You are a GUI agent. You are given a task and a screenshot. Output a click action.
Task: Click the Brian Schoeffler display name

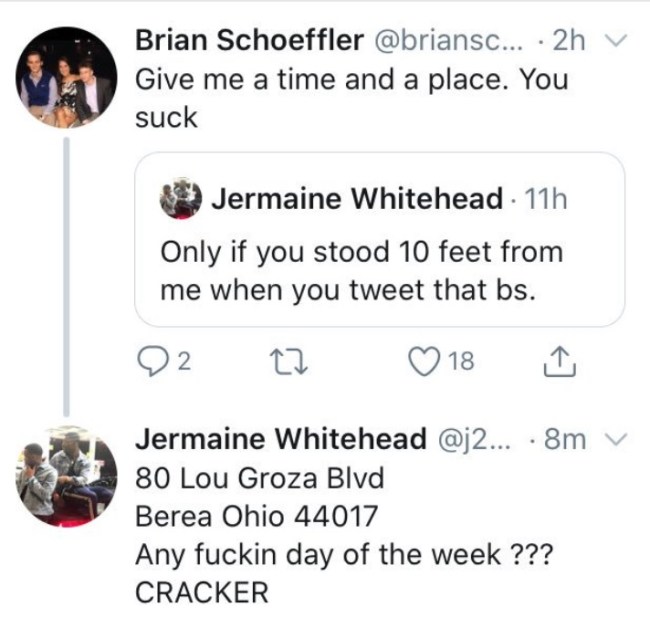[249, 42]
